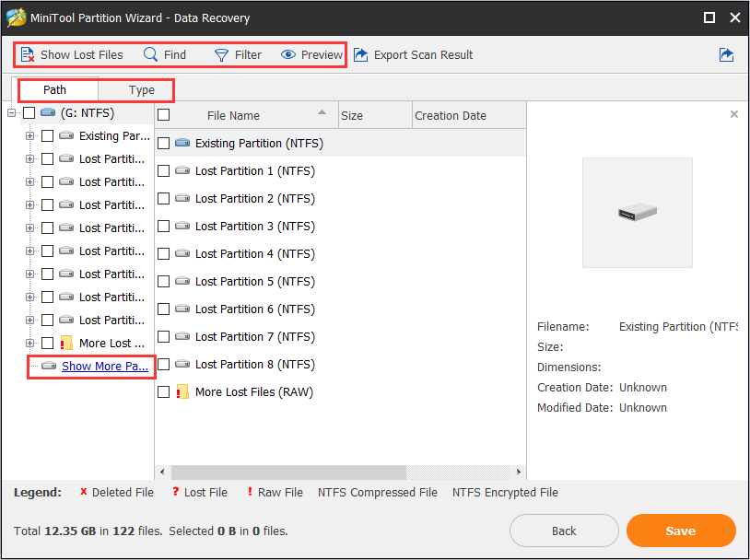This screenshot has height=560, width=750.
Task: Click the Show Lost Files label
Action: [81, 55]
